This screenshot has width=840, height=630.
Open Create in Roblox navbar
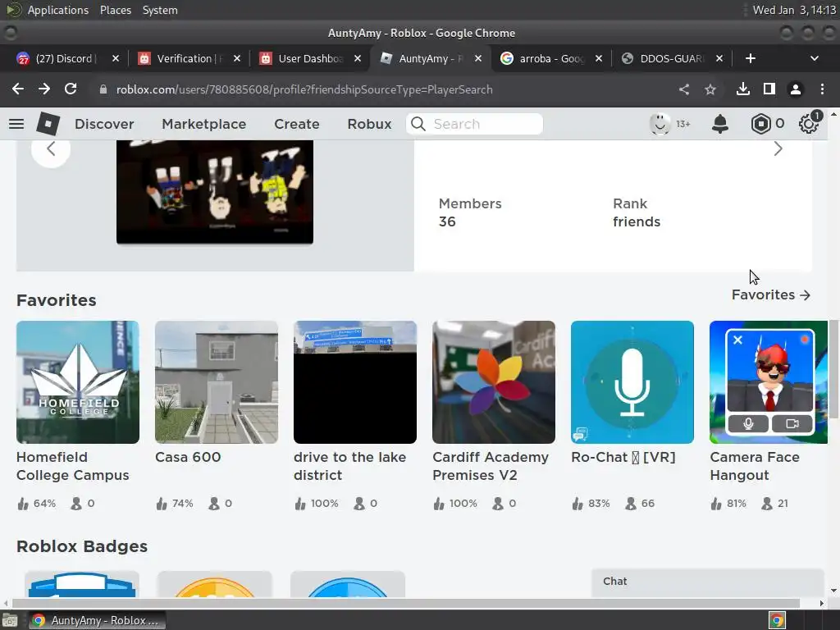click(x=297, y=124)
